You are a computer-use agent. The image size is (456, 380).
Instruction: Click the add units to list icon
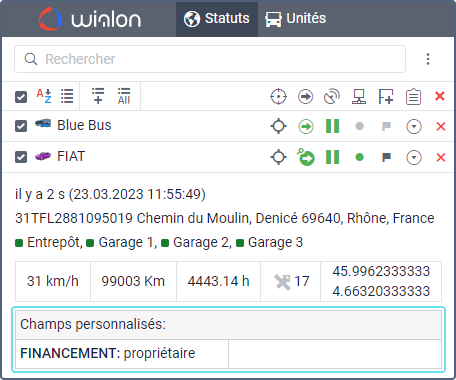pos(98,96)
